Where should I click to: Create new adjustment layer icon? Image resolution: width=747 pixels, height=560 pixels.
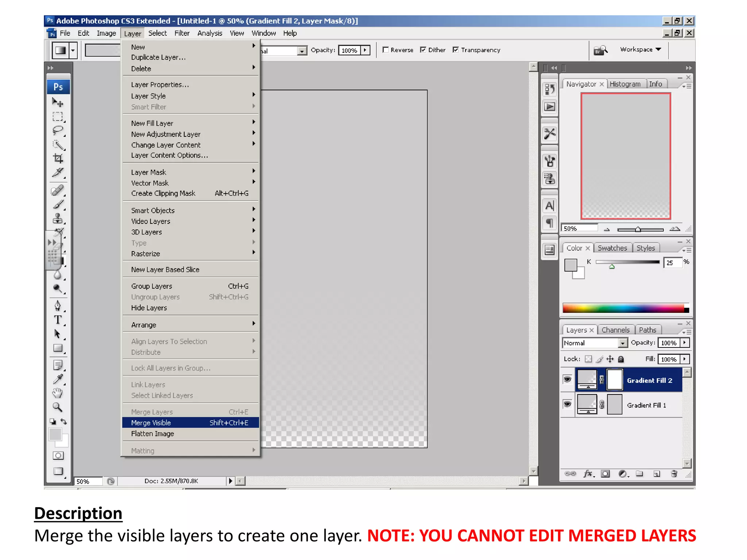(x=623, y=474)
